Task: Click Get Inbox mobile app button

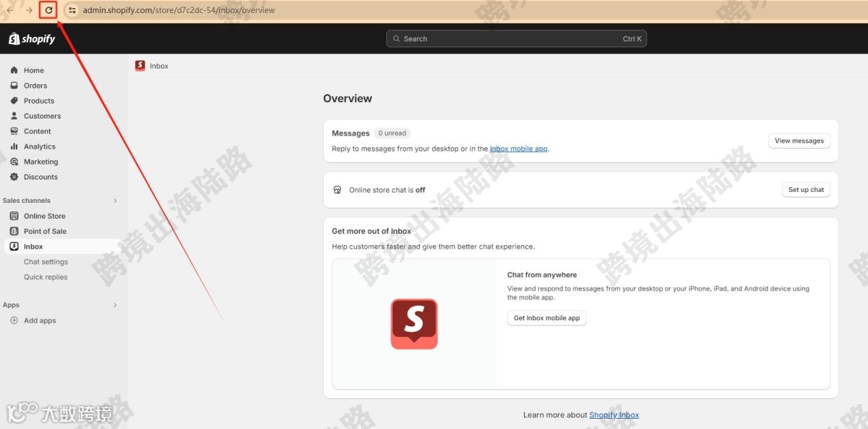Action: (547, 318)
